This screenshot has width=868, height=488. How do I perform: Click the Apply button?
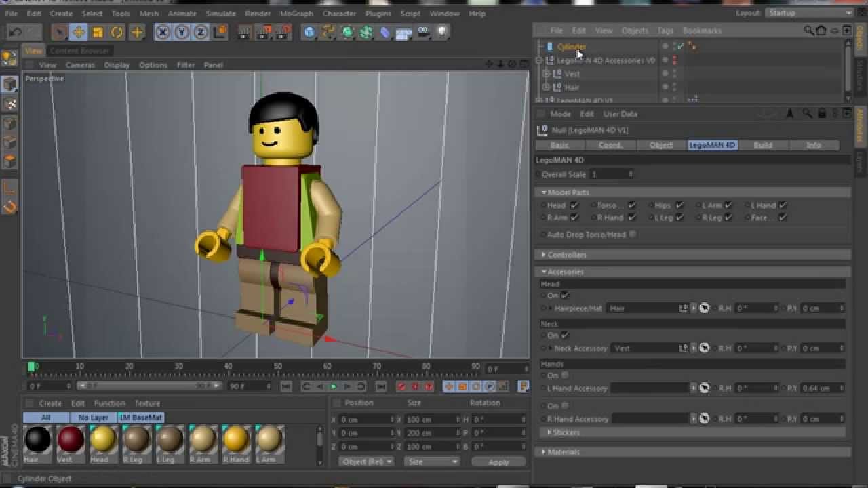[498, 462]
